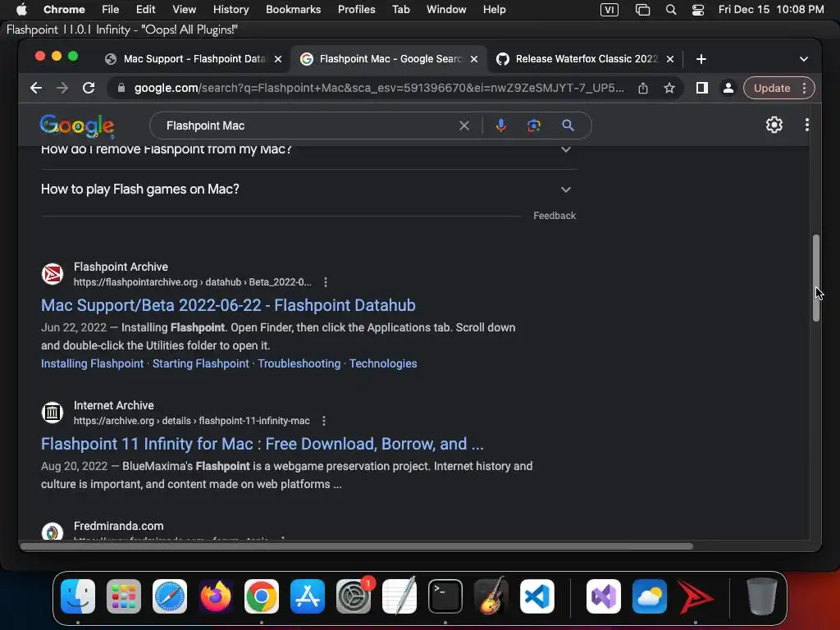The width and height of the screenshot is (840, 630).
Task: Go back to the previous page
Action: click(x=36, y=88)
